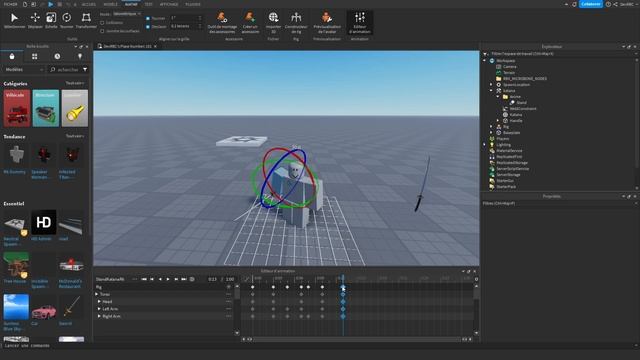This screenshot has width=640, height=360.
Task: Open the toolbox Creations pin tab
Action: (80, 56)
